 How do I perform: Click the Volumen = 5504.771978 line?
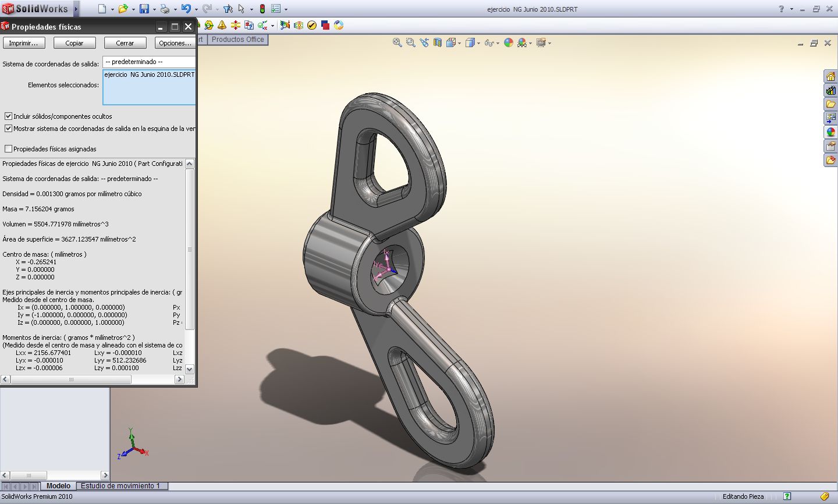55,224
